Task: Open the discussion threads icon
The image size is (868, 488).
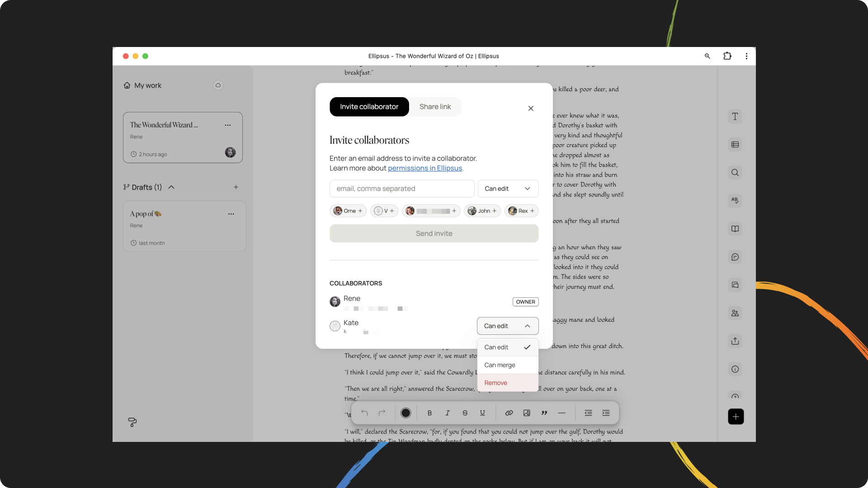Action: point(735,285)
